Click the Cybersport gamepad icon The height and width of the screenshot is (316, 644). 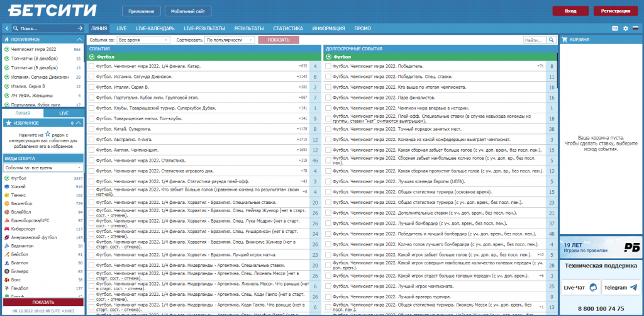[7, 229]
